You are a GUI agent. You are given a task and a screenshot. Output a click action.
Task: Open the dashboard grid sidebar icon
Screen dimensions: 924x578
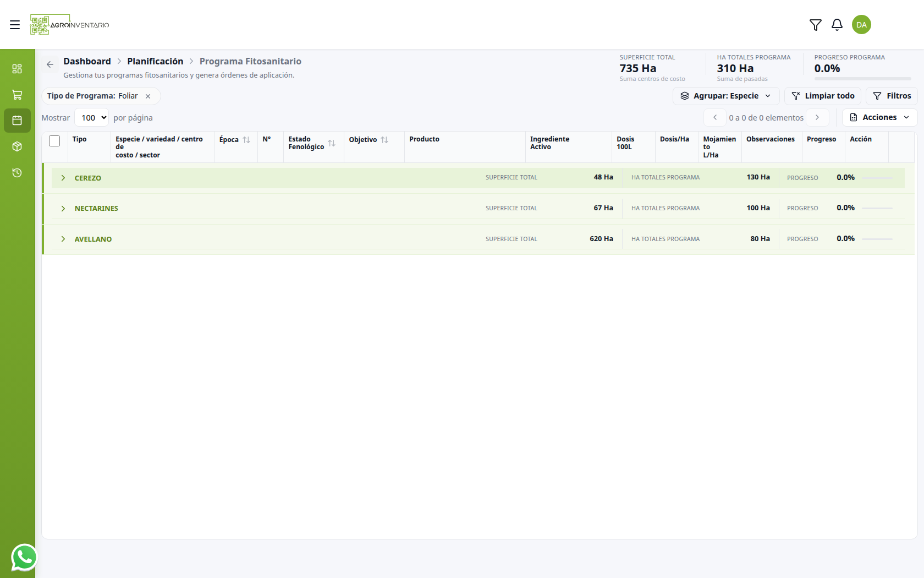click(x=17, y=69)
